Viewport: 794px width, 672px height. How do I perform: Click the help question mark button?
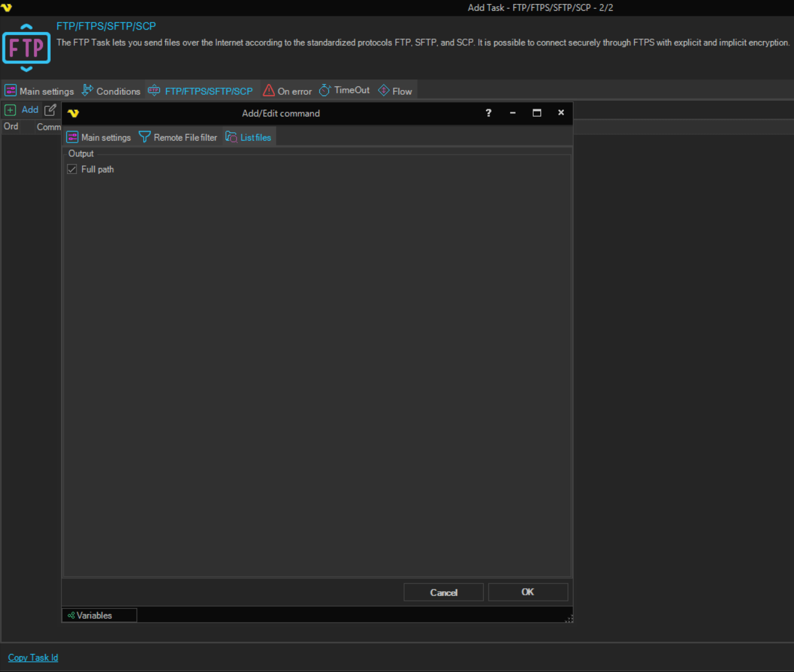[x=488, y=113]
